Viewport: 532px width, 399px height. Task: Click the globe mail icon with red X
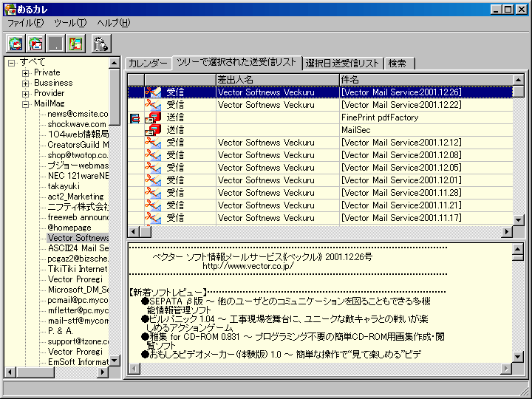click(x=35, y=44)
